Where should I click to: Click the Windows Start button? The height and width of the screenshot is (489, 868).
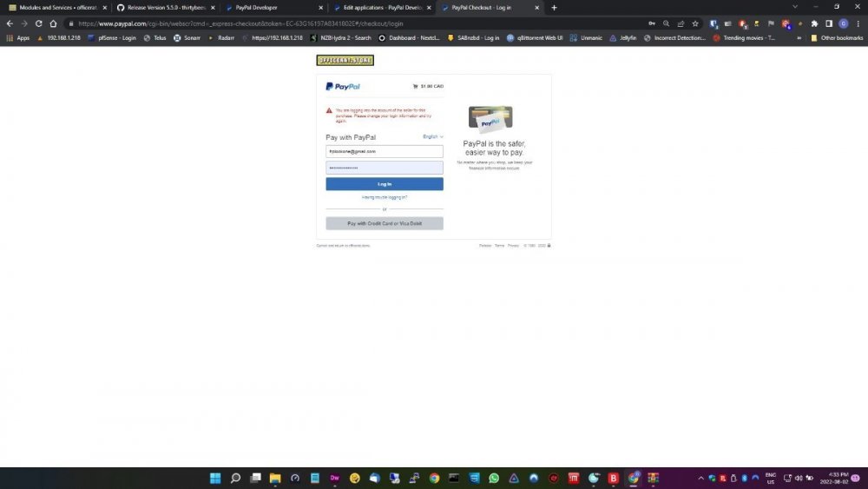pos(214,478)
